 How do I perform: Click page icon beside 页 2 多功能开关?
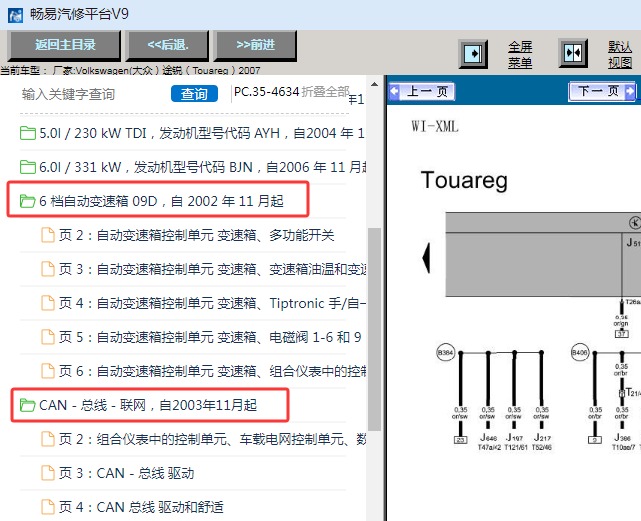(x=48, y=235)
